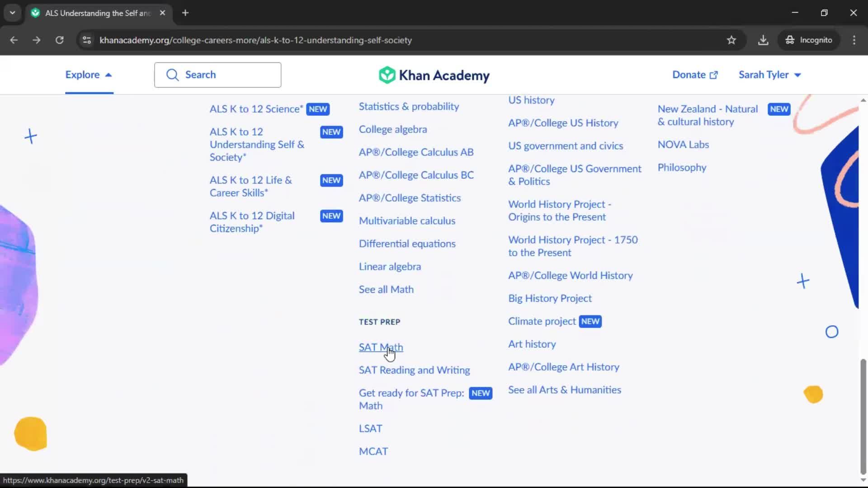Open ALS K to 12 Understanding Self & Society
The width and height of the screenshot is (868, 488).
[x=257, y=145]
